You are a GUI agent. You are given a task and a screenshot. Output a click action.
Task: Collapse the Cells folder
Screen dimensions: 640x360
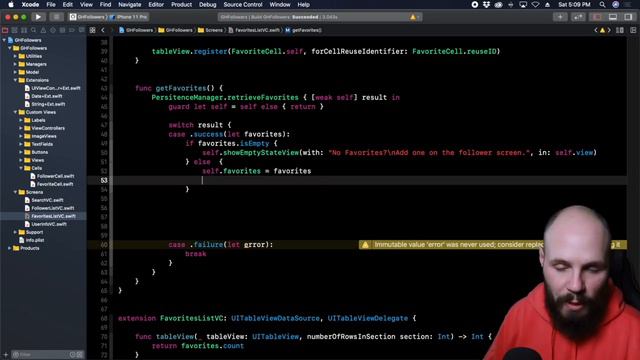tap(21, 168)
